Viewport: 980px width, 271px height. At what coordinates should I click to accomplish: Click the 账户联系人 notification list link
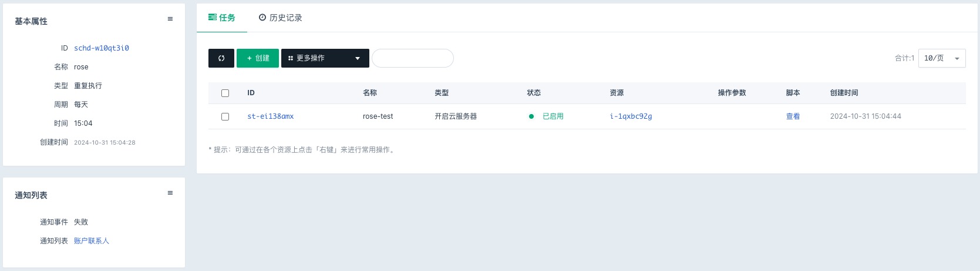pos(92,241)
